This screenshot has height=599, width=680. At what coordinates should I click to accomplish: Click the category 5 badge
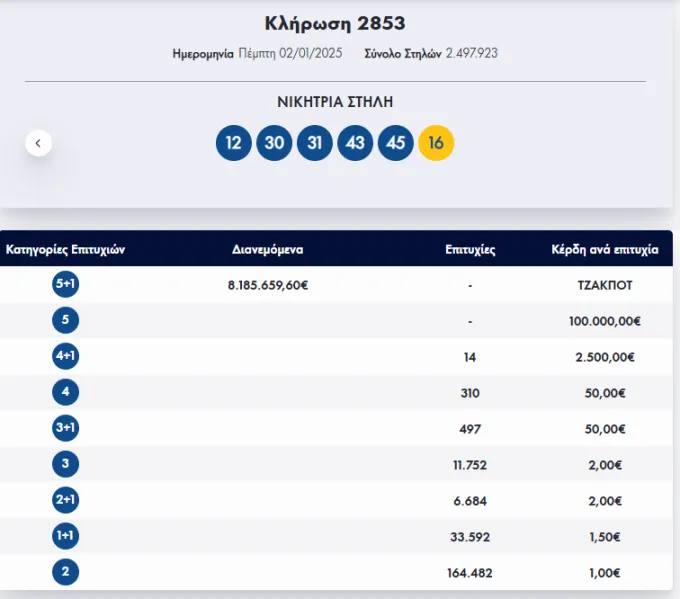[65, 320]
